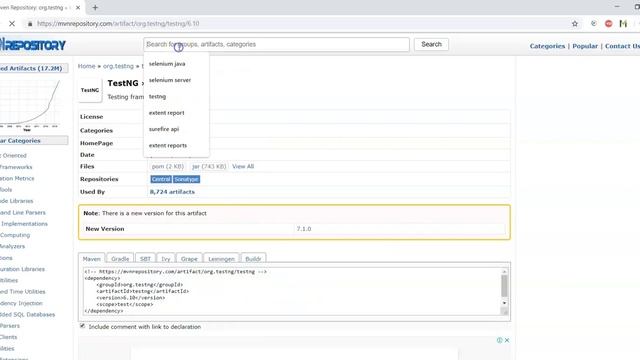Image resolution: width=640 pixels, height=360 pixels.
Task: Open the red browser extension icon
Action: click(608, 24)
